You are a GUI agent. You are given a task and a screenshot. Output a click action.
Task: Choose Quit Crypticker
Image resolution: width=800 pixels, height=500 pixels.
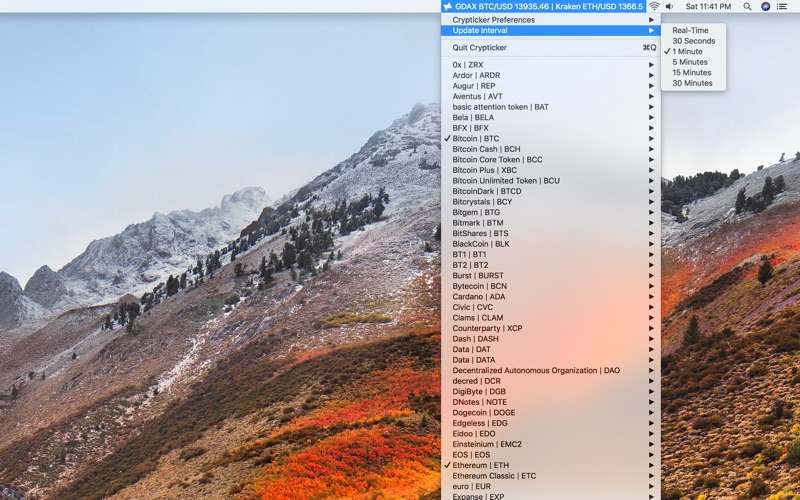[480, 47]
